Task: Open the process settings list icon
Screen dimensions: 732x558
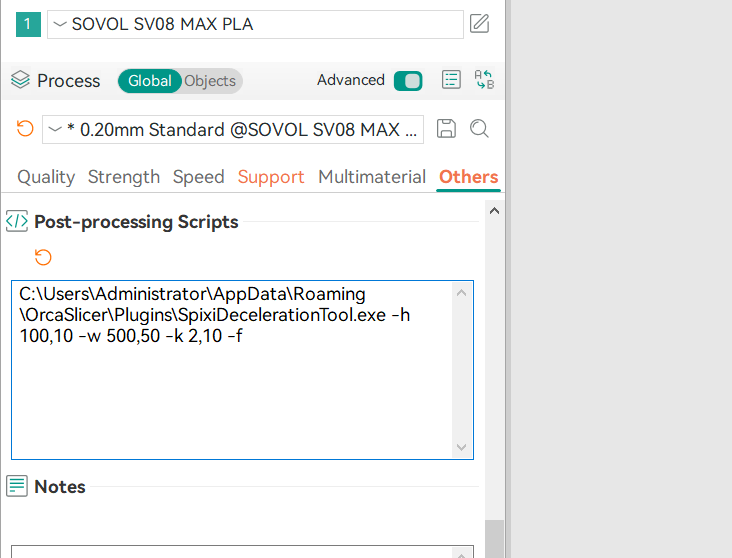Action: click(451, 80)
